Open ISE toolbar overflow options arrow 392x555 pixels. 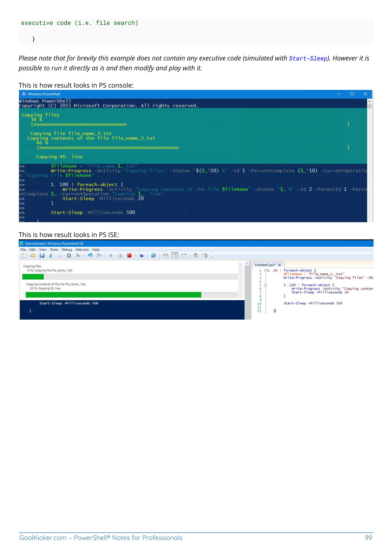(211, 257)
